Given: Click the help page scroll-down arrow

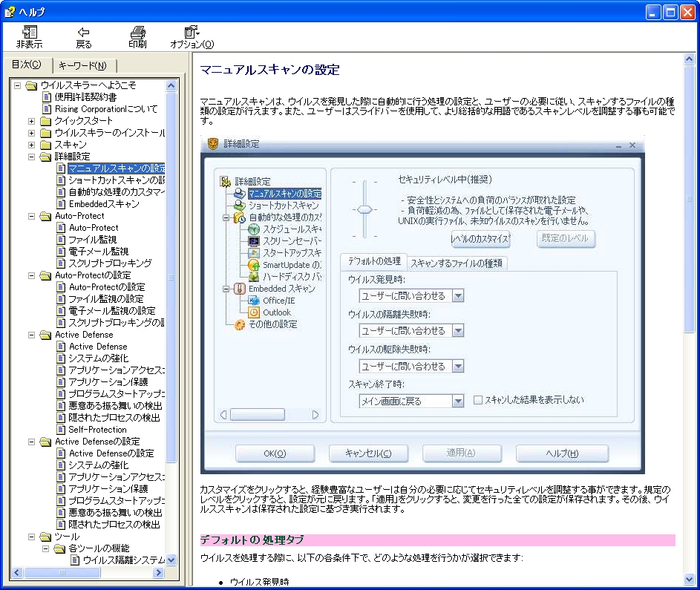Looking at the screenshot, I should (x=689, y=580).
